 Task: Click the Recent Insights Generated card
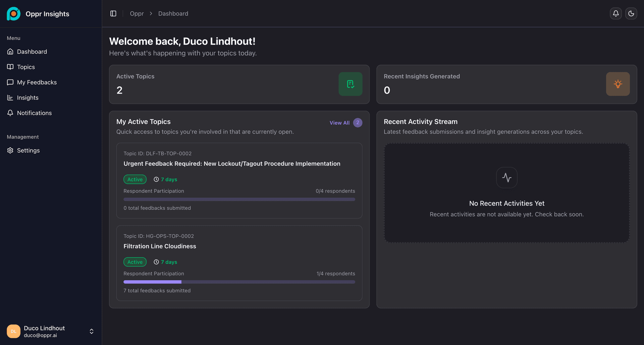click(506, 84)
